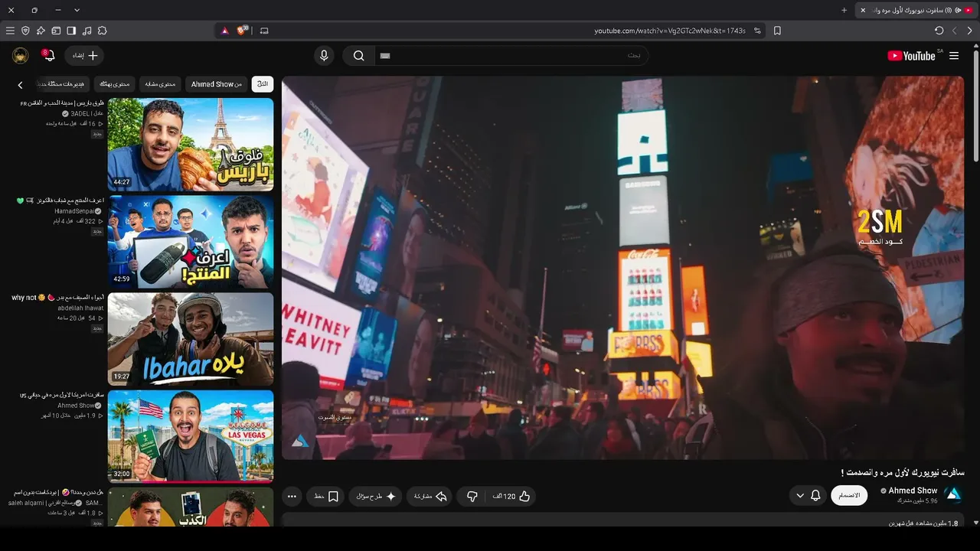Click the America trip video title
The image size is (980, 551).
coord(62,395)
